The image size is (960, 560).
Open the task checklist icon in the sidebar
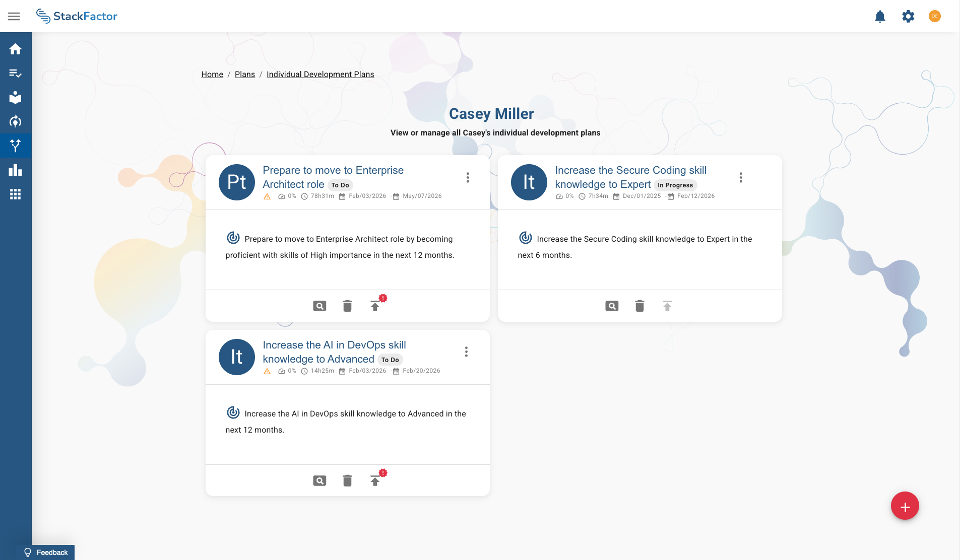tap(16, 73)
